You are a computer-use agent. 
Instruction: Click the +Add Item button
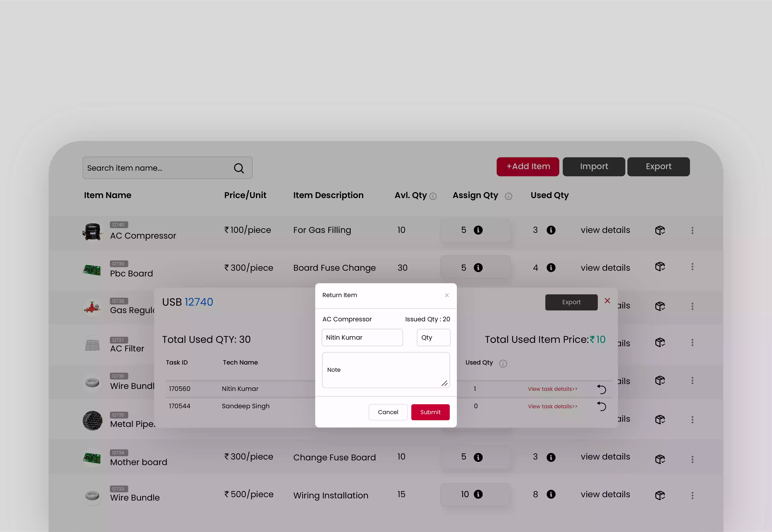528,167
